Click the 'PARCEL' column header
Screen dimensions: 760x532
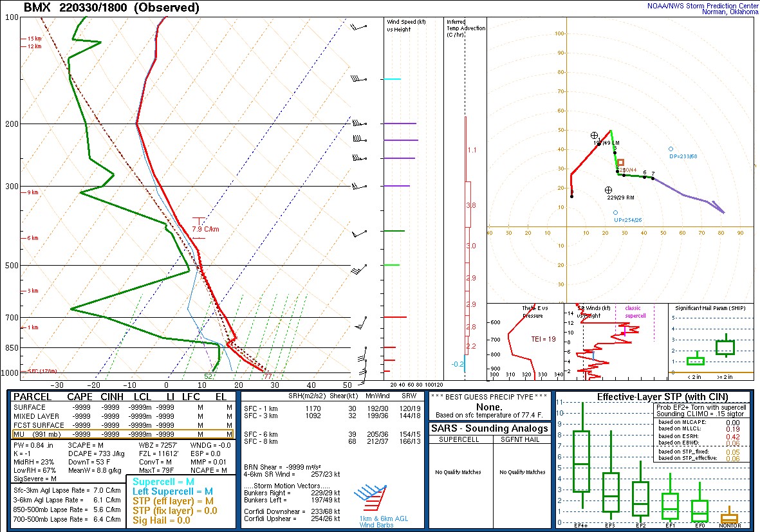tap(32, 397)
